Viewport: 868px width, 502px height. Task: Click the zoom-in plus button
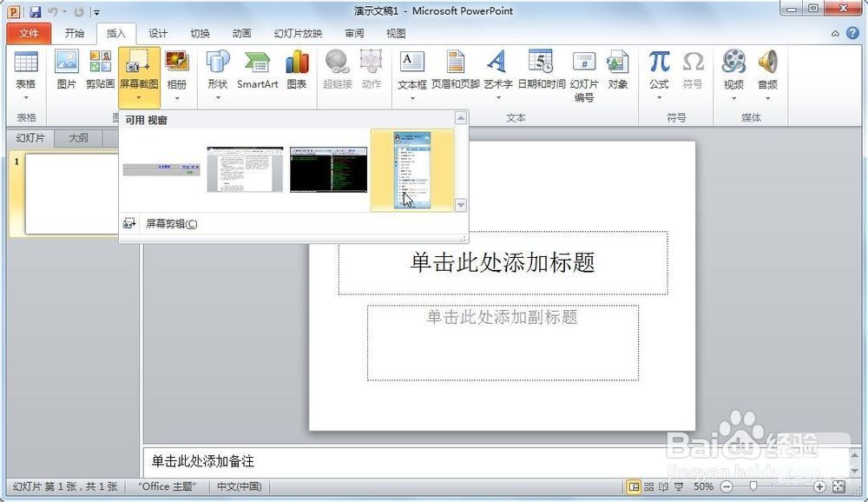click(x=820, y=486)
